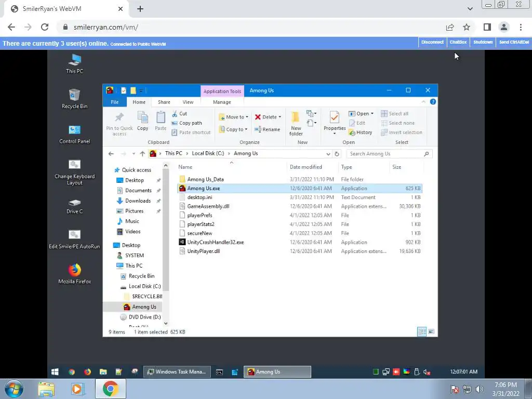532x399 pixels.
Task: Go up one folder level arrow
Action: [142, 154]
